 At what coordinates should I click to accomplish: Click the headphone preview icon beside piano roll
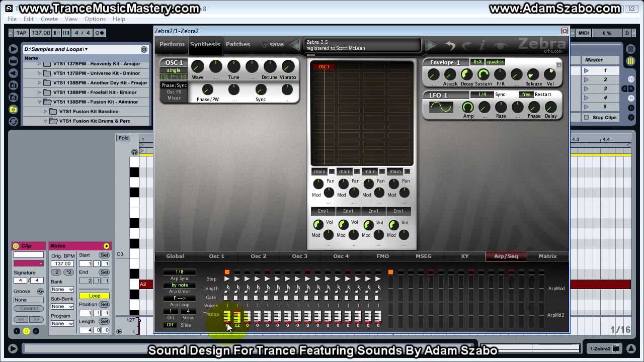(134, 152)
